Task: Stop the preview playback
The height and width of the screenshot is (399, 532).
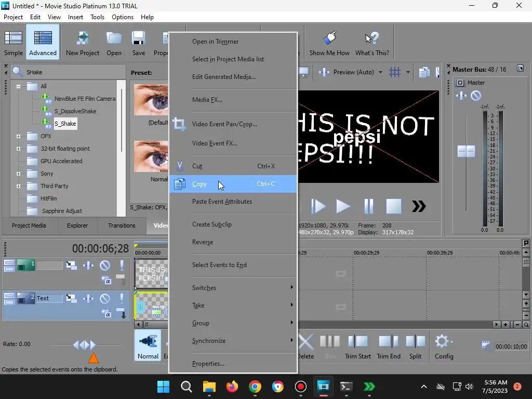Action: [x=394, y=206]
